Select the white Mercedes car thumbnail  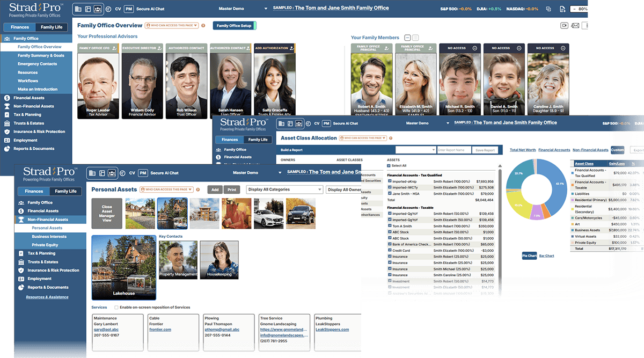(x=268, y=214)
